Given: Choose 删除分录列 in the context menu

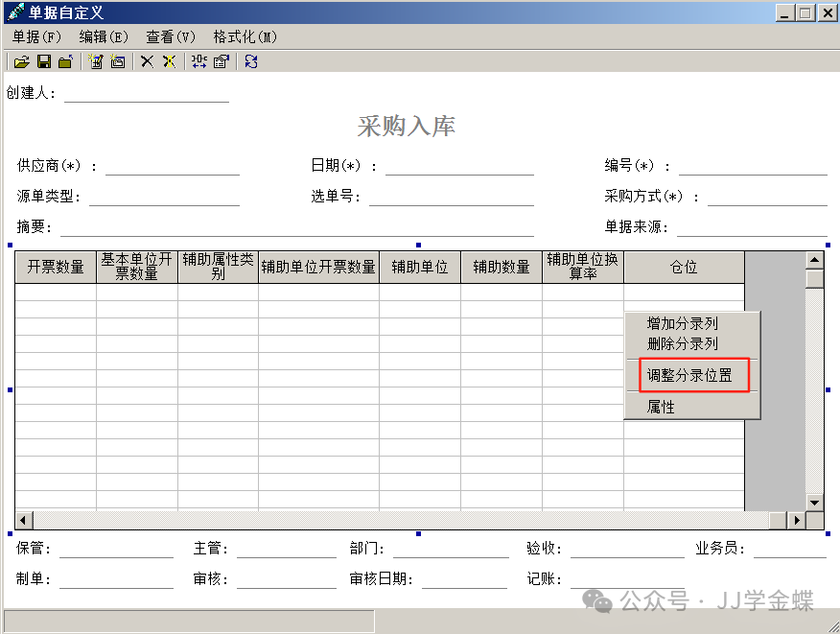Looking at the screenshot, I should coord(682,343).
